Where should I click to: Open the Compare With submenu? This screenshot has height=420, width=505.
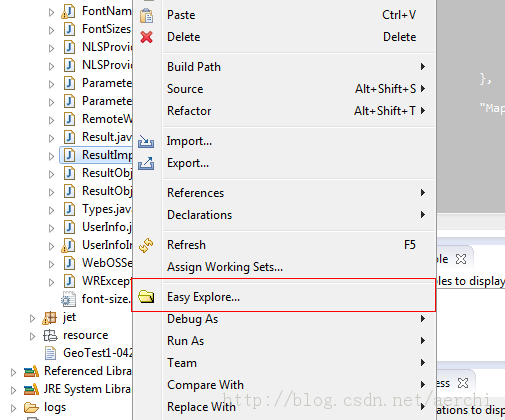[284, 385]
